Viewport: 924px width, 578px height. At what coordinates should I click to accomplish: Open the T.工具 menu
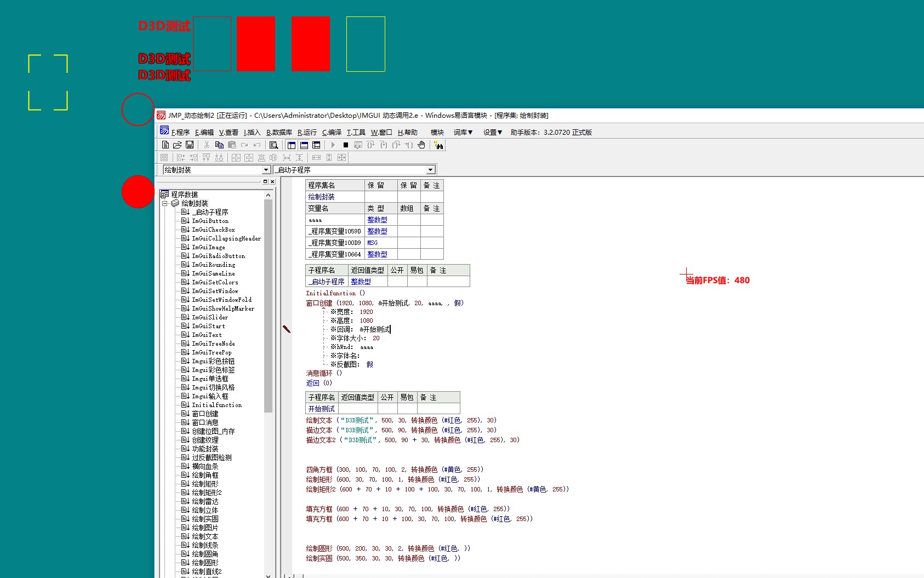[x=356, y=133]
